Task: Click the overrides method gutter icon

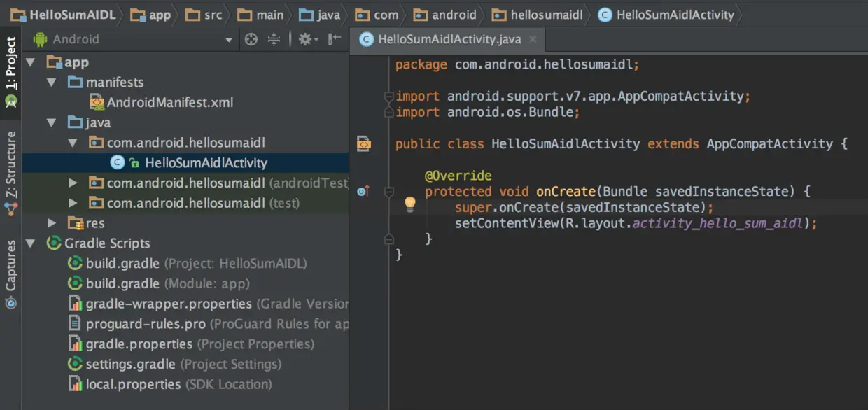Action: point(363,191)
